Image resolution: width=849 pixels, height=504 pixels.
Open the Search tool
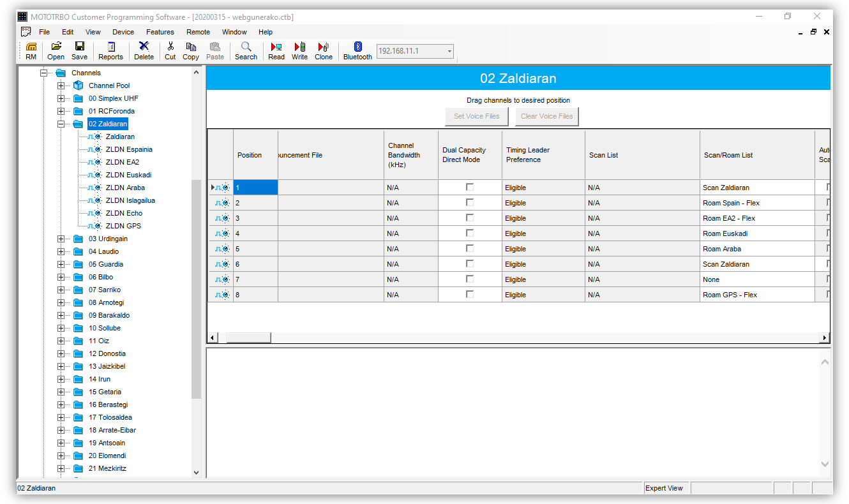pyautogui.click(x=246, y=50)
